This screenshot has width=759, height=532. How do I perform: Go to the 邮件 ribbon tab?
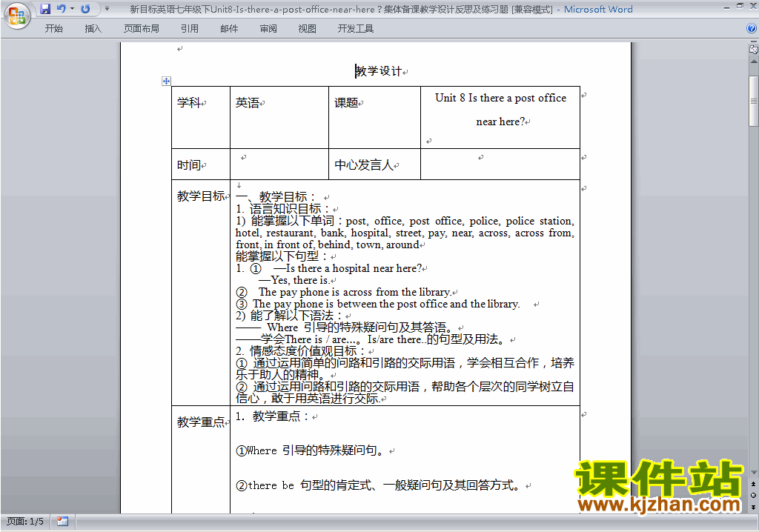coord(229,29)
